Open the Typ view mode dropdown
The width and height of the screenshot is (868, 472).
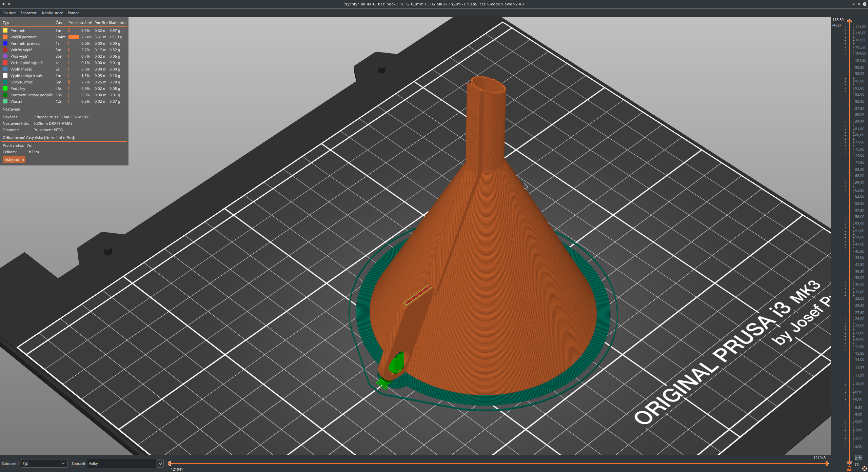pyautogui.click(x=44, y=463)
